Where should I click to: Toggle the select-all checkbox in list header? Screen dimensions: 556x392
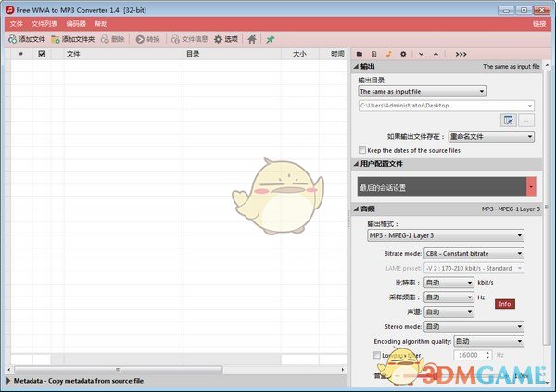coord(42,54)
